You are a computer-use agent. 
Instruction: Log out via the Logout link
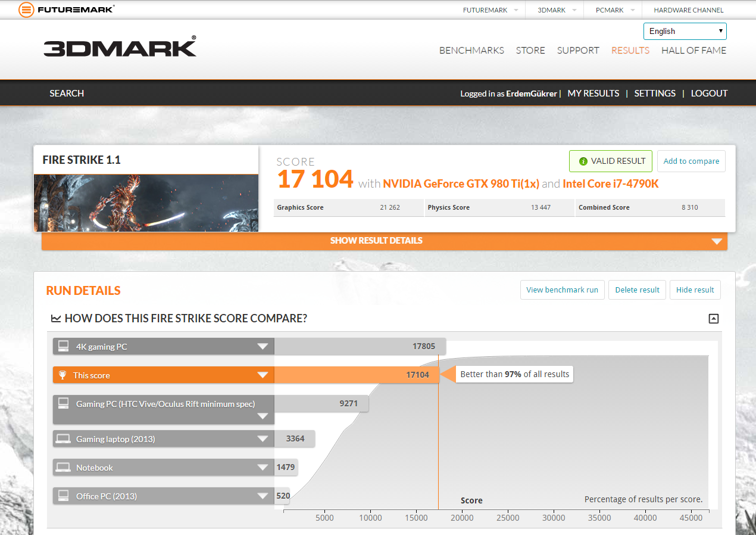point(709,94)
